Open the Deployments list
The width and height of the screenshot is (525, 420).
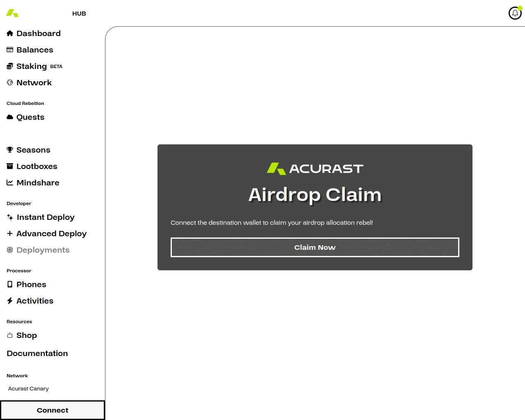point(43,250)
